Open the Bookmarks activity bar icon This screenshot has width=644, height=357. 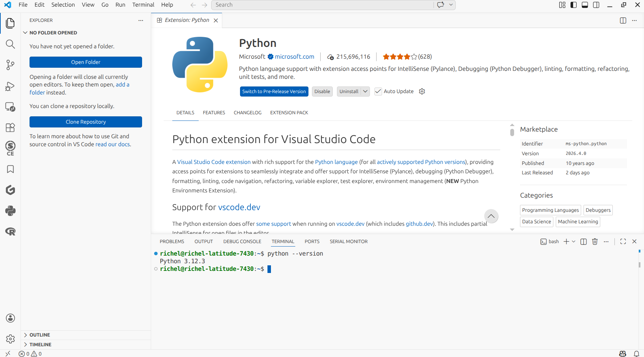10,169
